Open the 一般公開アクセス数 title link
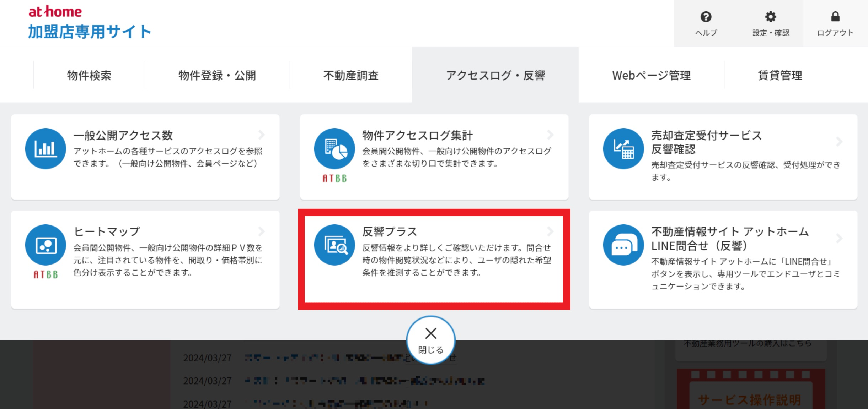The image size is (868, 409). click(x=123, y=135)
